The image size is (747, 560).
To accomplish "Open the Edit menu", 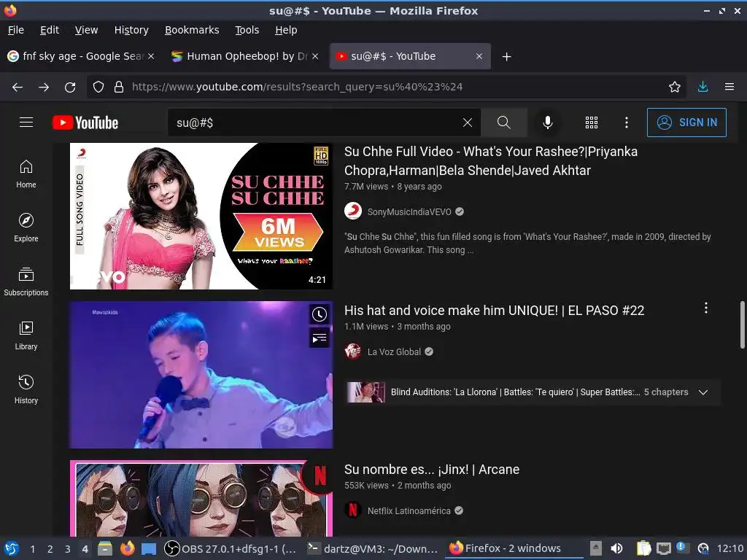I will (x=50, y=30).
